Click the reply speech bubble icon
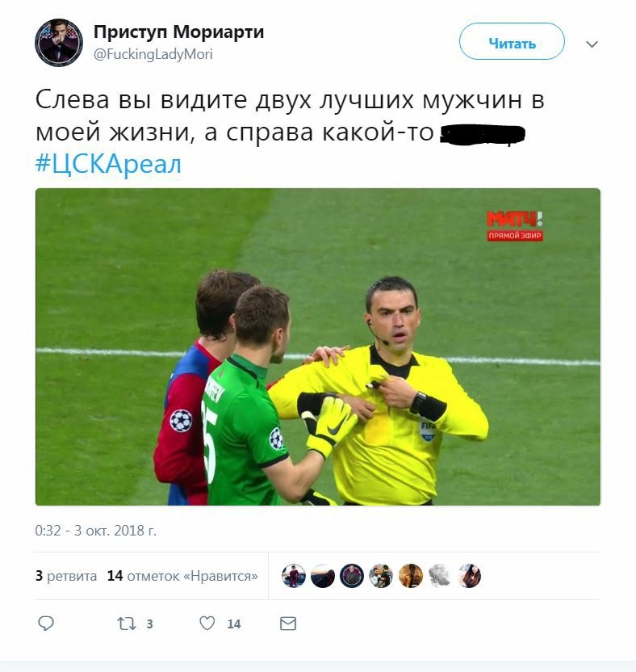The width and height of the screenshot is (636, 672). click(x=46, y=624)
